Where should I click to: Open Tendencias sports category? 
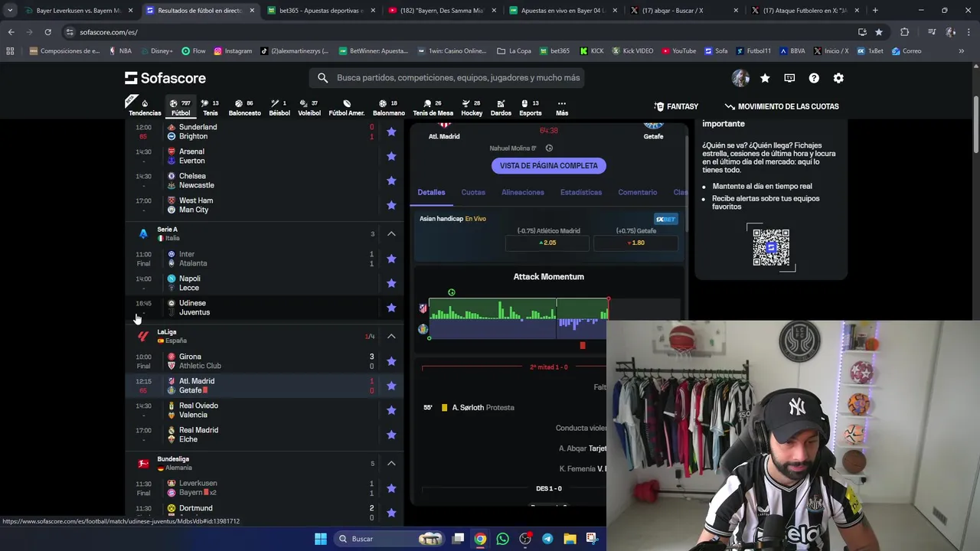[145, 107]
